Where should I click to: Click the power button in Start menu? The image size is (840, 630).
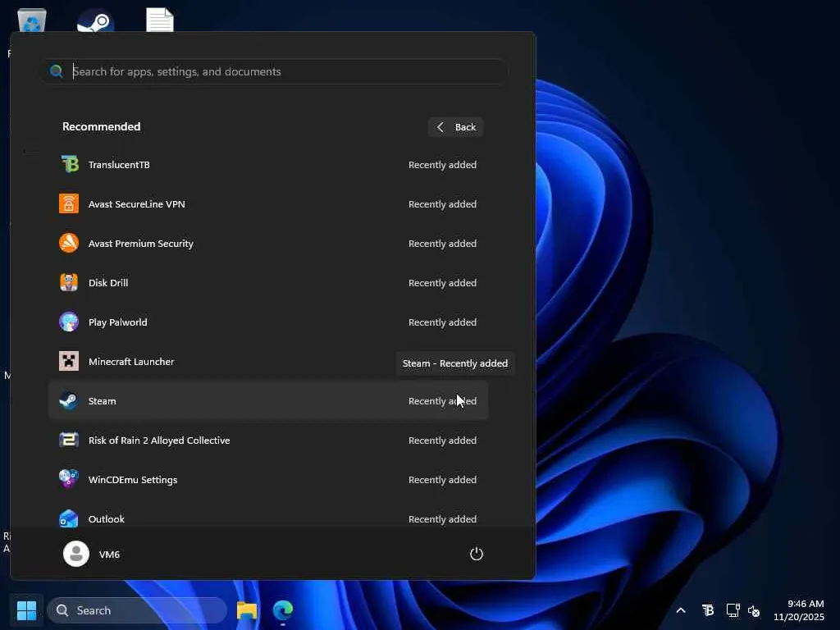pos(477,554)
